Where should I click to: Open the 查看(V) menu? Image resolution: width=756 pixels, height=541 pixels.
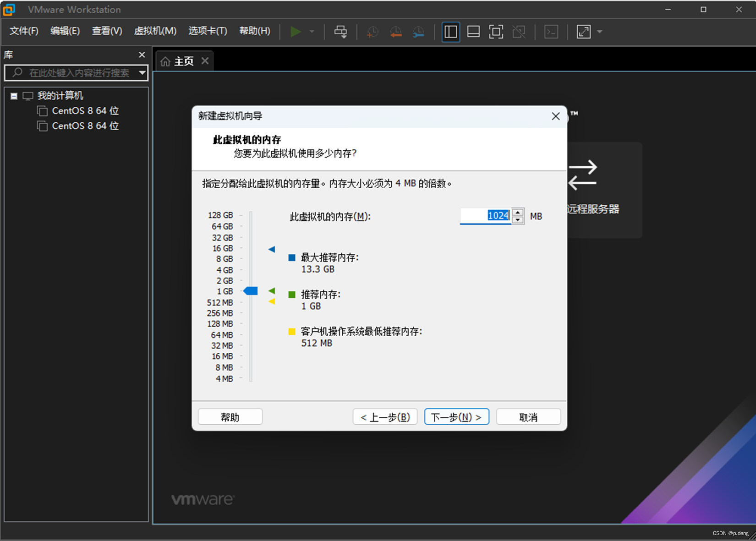coord(107,31)
